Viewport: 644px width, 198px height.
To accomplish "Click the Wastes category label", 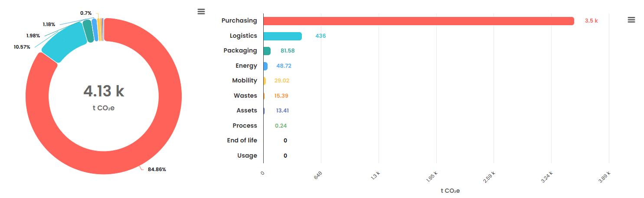I will tap(245, 96).
